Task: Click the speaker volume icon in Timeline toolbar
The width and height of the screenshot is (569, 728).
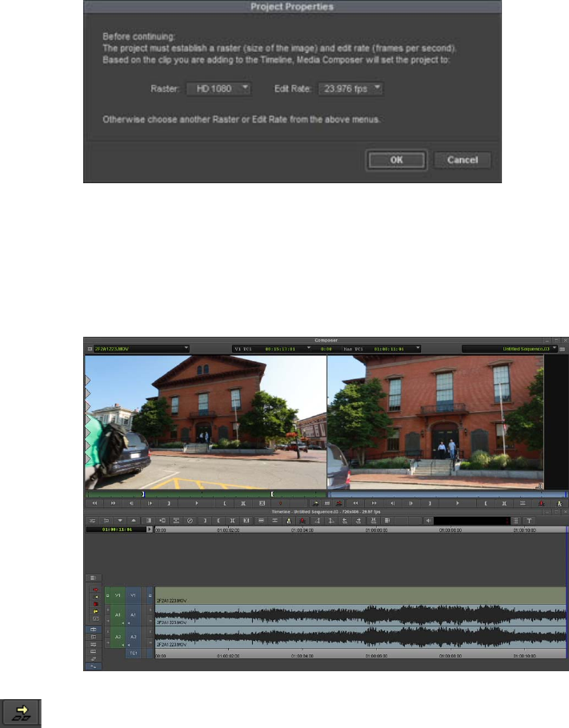Action: (x=428, y=521)
